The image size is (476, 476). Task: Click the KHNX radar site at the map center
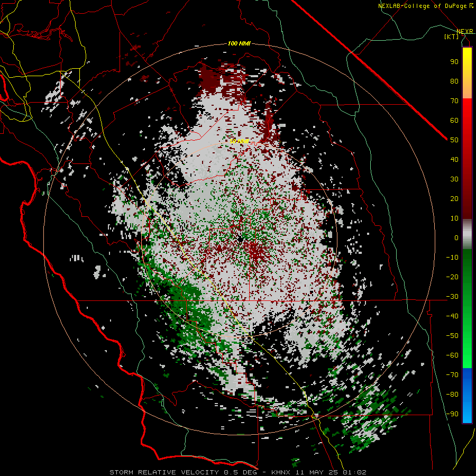(240, 240)
